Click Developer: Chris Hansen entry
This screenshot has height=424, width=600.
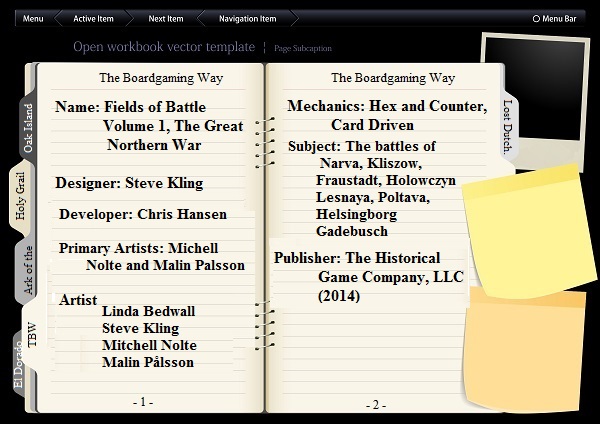(143, 214)
